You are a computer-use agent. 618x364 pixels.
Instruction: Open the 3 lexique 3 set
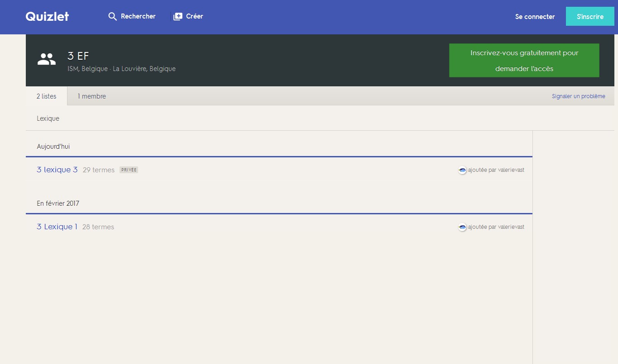point(57,170)
